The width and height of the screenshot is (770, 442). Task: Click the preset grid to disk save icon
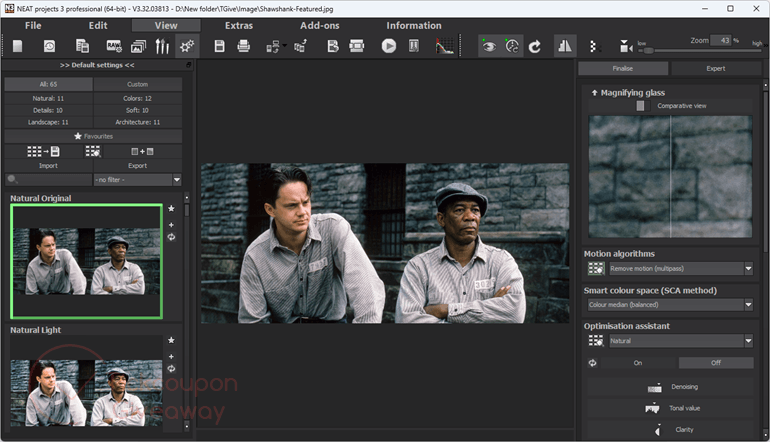(x=43, y=151)
